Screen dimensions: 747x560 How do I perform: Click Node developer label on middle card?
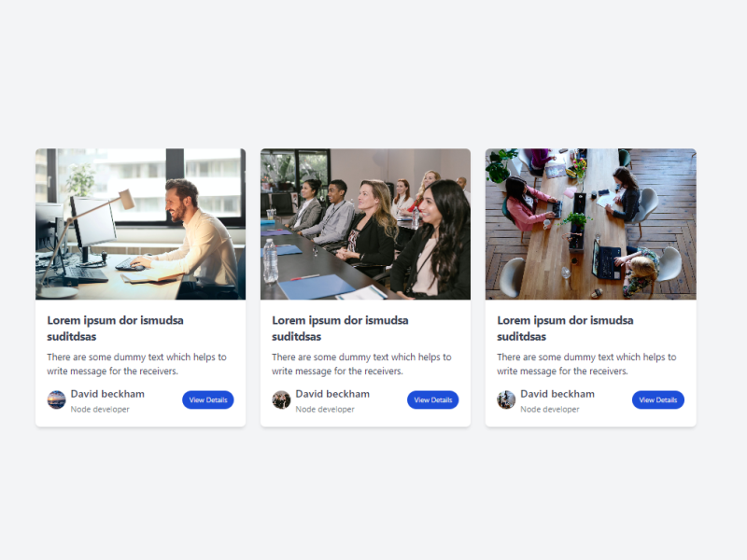[x=325, y=409]
